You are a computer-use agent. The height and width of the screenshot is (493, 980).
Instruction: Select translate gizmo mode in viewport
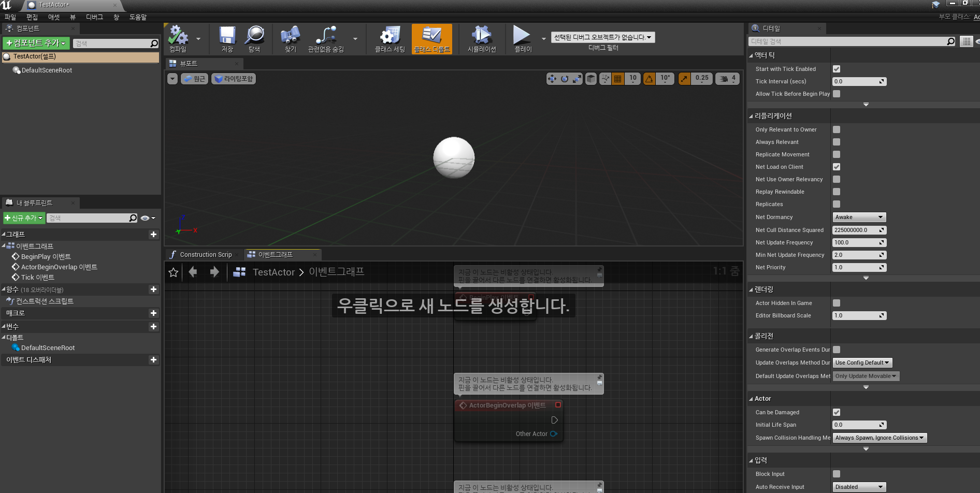coord(552,79)
